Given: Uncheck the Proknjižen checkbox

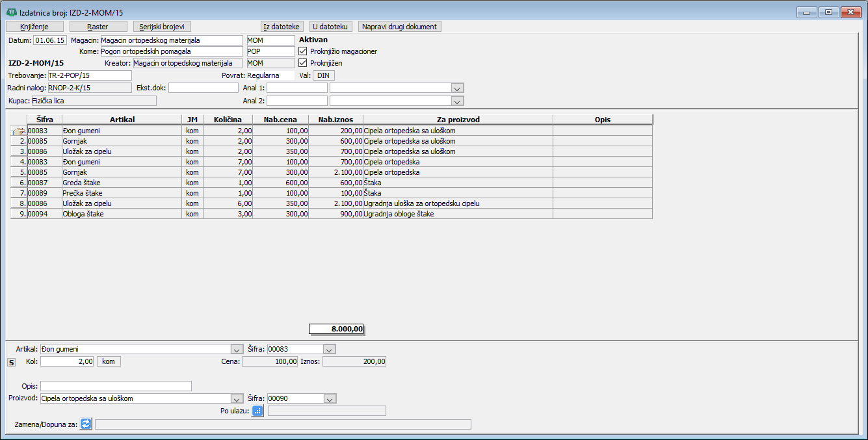Looking at the screenshot, I should 302,63.
